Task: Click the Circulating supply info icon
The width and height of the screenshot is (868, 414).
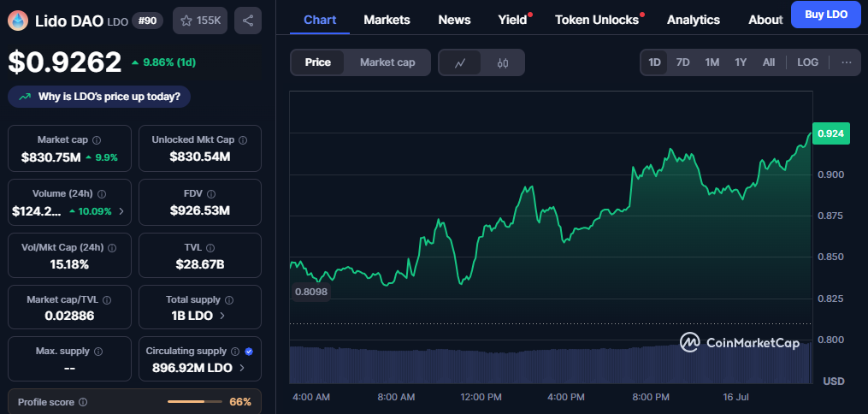Action: coord(234,351)
